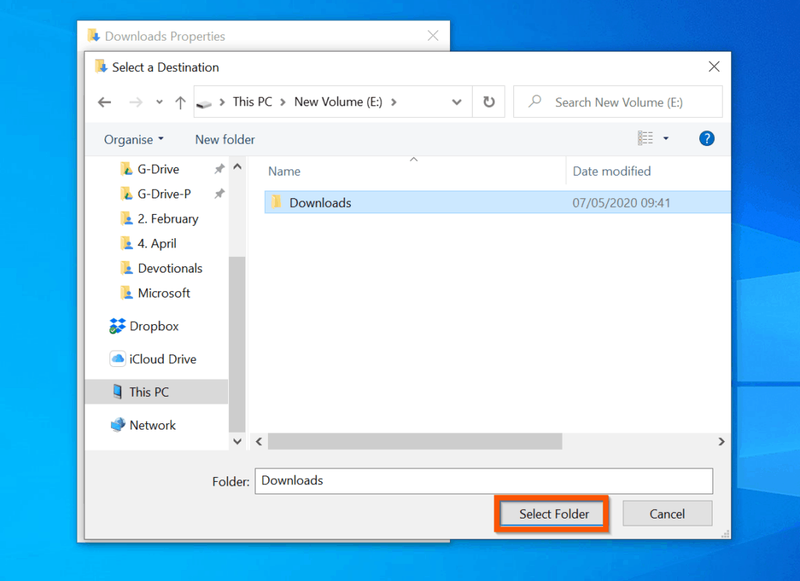This screenshot has height=581, width=800.
Task: Change the view layout icon
Action: tap(645, 138)
